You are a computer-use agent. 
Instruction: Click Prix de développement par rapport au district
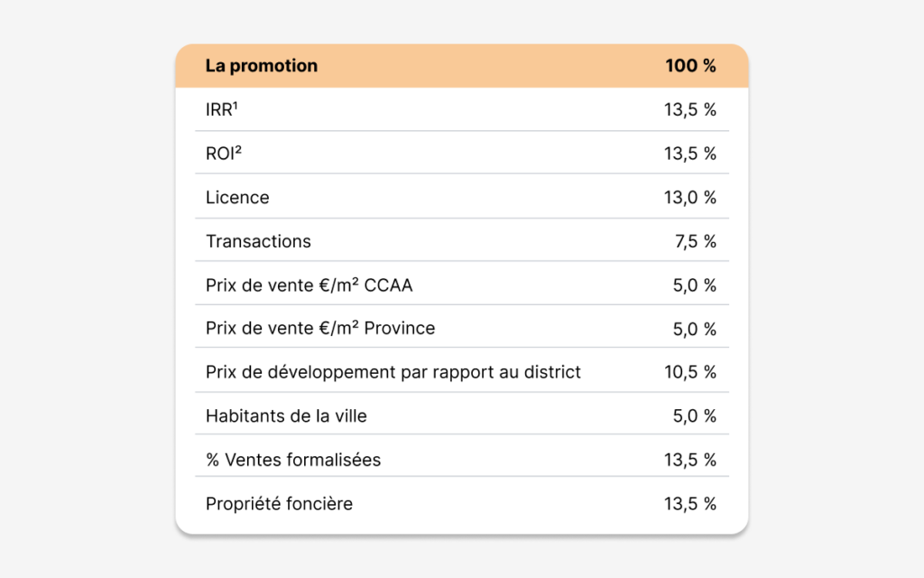[393, 372]
